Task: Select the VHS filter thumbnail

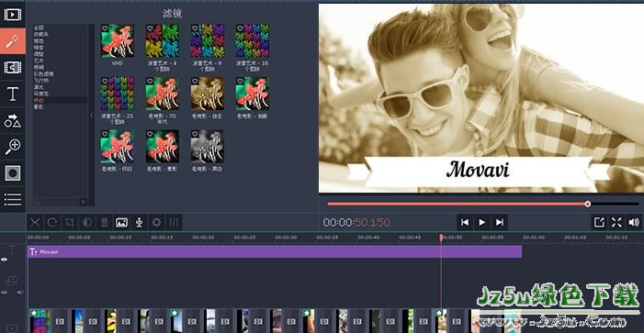Action: point(118,40)
